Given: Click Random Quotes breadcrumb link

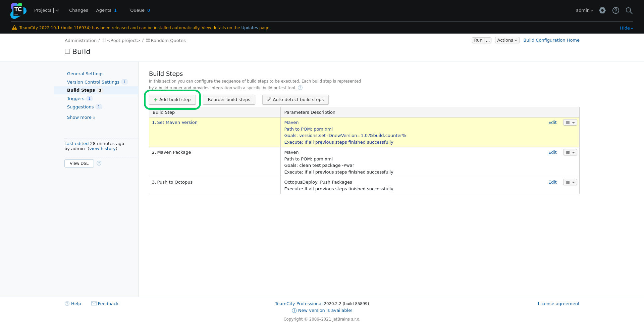Looking at the screenshot, I should point(168,41).
